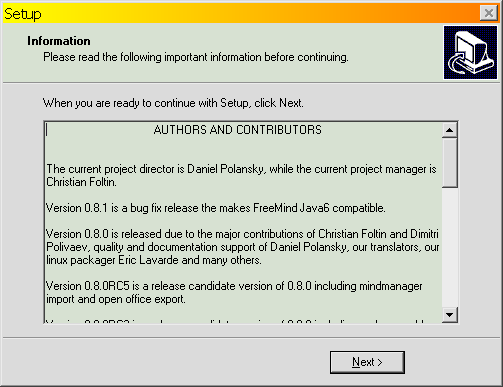Place cursor in the project director sentence

click(x=241, y=169)
